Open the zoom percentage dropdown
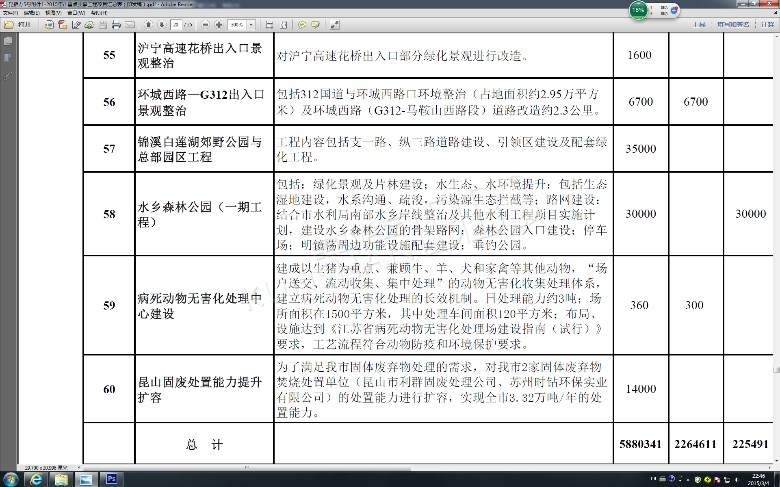Screen dimensions: 780x487 pyautogui.click(x=250, y=24)
